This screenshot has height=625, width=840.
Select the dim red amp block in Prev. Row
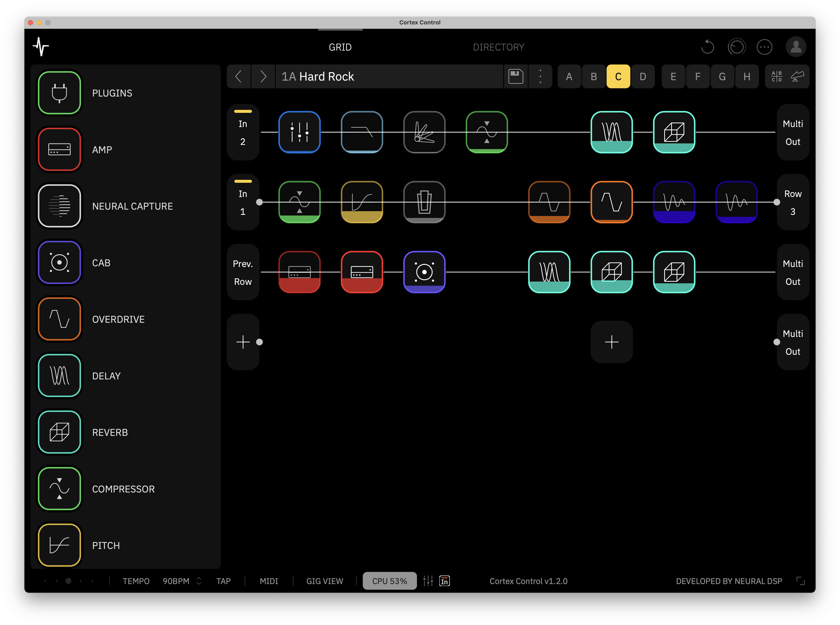tap(300, 272)
